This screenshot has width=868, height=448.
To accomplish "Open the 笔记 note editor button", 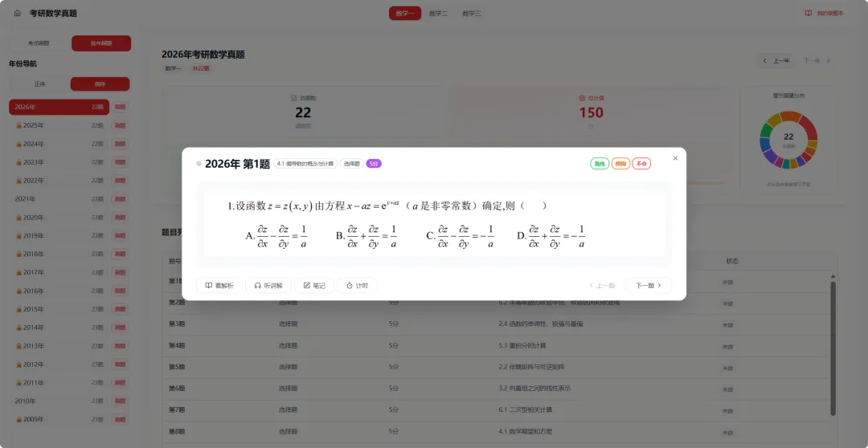I will pos(314,285).
